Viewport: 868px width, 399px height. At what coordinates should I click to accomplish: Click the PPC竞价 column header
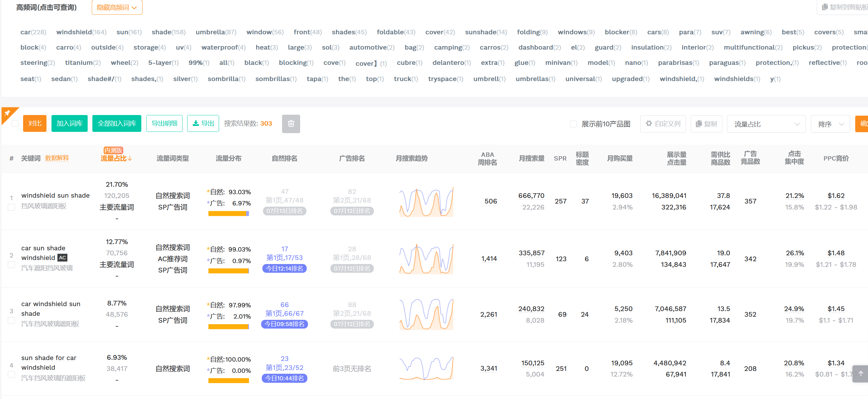click(x=836, y=158)
